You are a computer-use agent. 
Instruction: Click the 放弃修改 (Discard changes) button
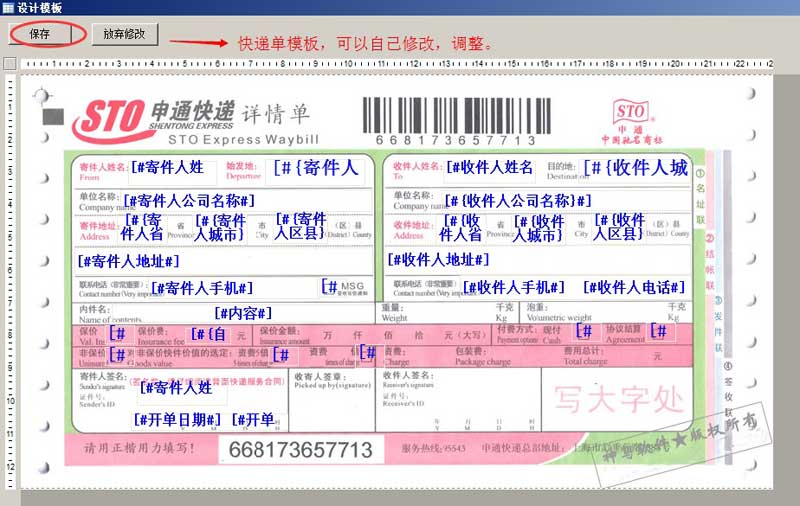click(124, 33)
